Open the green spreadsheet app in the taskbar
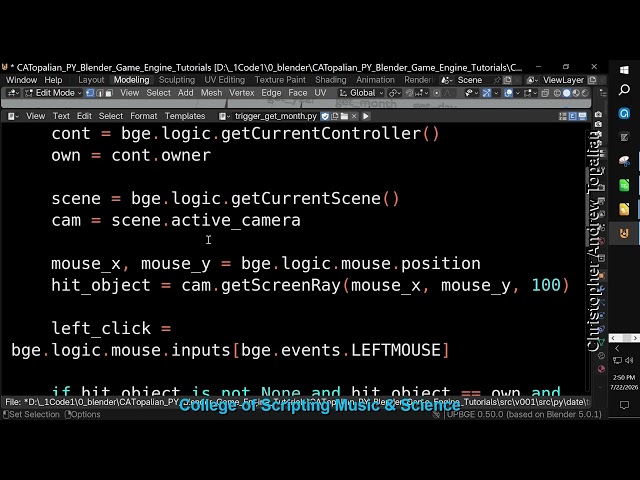Screen dimensions: 640x480 [x=624, y=185]
